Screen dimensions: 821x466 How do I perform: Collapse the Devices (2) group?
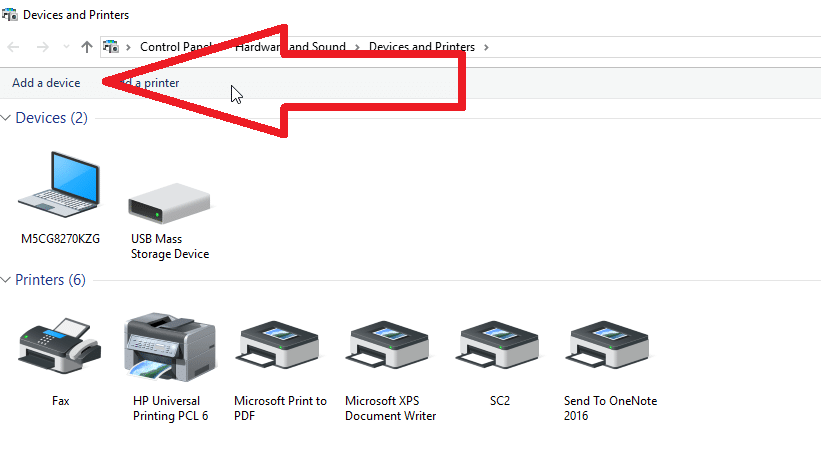[x=6, y=118]
